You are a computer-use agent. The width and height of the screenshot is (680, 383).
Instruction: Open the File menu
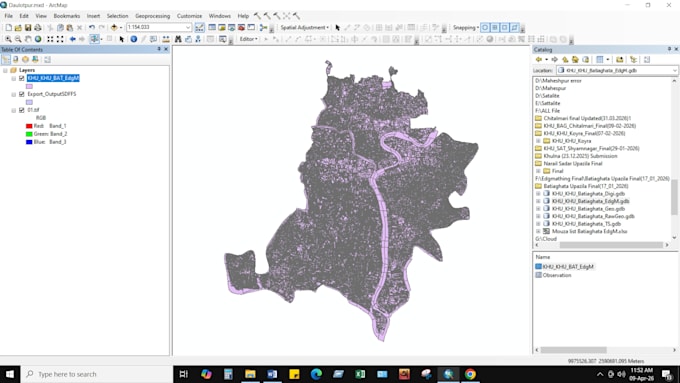point(8,16)
